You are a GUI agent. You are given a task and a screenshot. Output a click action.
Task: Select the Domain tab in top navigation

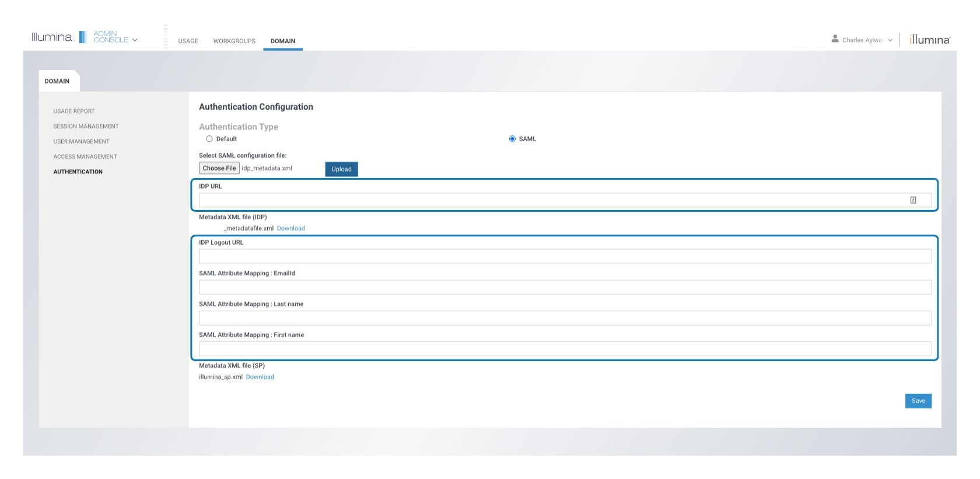[x=283, y=41]
